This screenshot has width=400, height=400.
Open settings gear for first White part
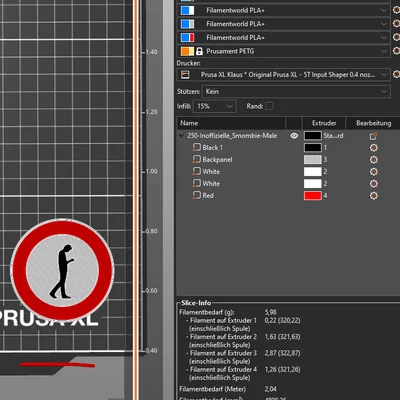coord(374,172)
